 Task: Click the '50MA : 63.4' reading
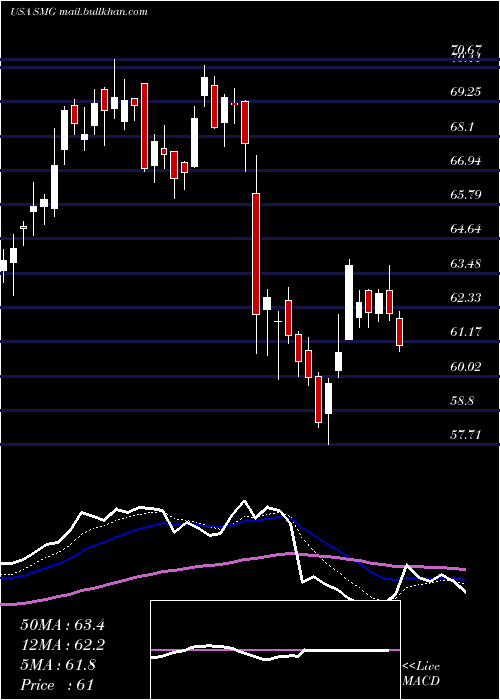click(x=62, y=625)
